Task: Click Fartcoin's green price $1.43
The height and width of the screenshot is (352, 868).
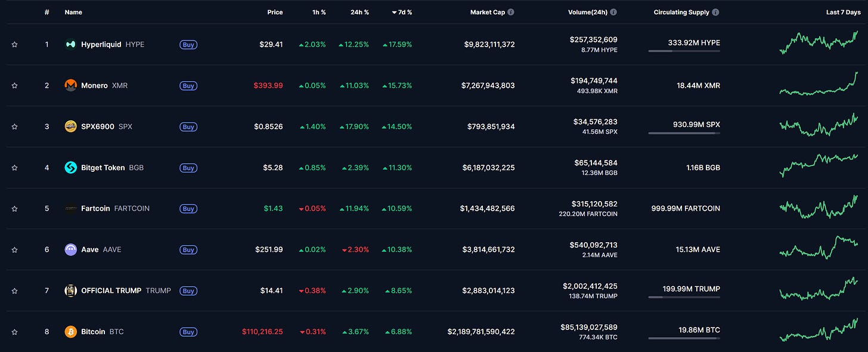Action: pos(273,208)
